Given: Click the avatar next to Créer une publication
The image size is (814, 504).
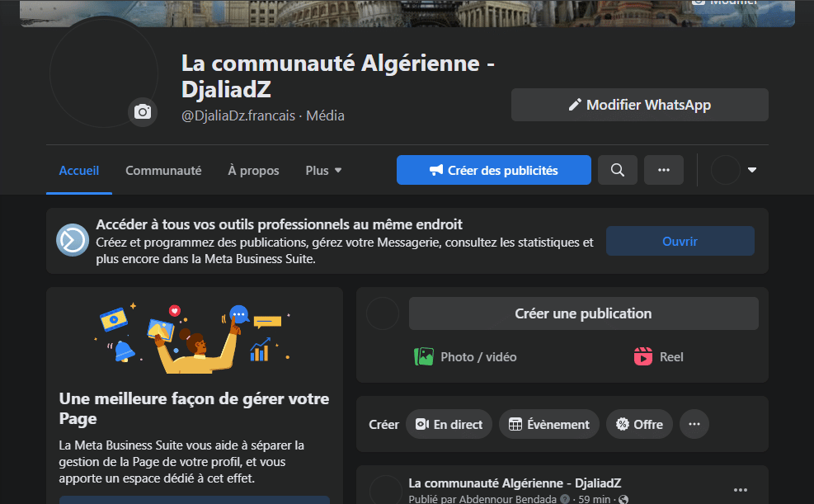Looking at the screenshot, I should pos(383,313).
